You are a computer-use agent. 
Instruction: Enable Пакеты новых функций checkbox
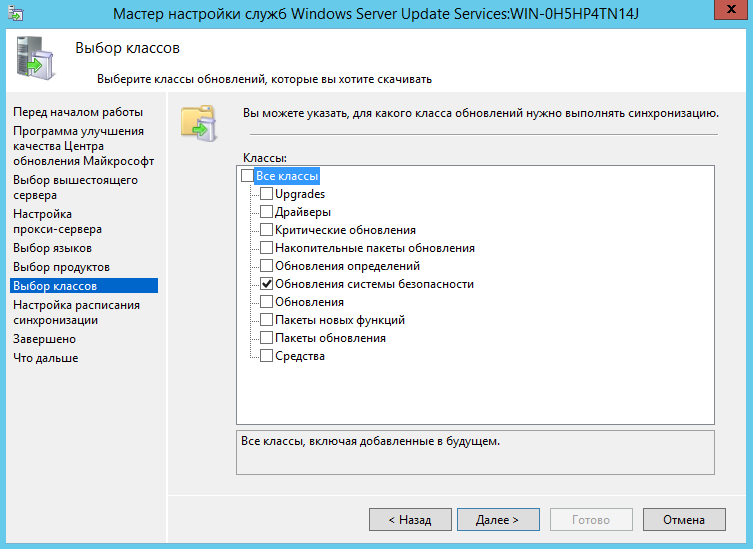[267, 320]
